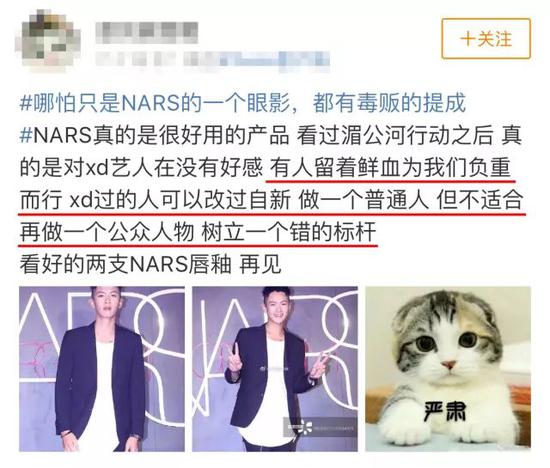Click the last line 看好的两支NARS唇釉 再见
550x468 pixels.
coord(151,264)
